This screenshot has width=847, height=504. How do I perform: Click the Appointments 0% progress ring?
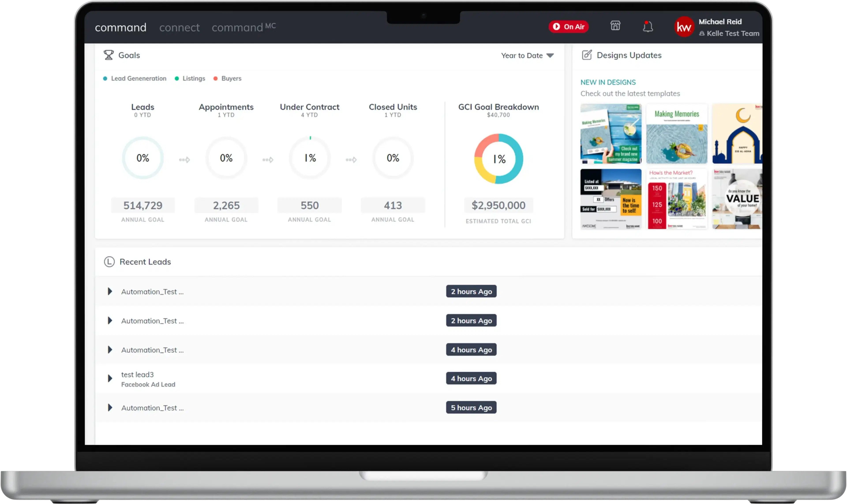click(x=226, y=158)
